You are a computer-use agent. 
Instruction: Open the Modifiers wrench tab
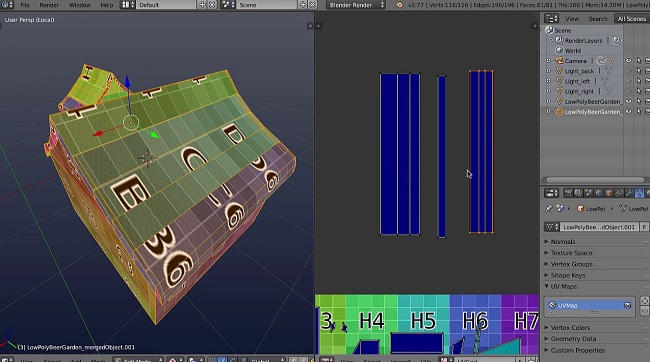[x=629, y=193]
